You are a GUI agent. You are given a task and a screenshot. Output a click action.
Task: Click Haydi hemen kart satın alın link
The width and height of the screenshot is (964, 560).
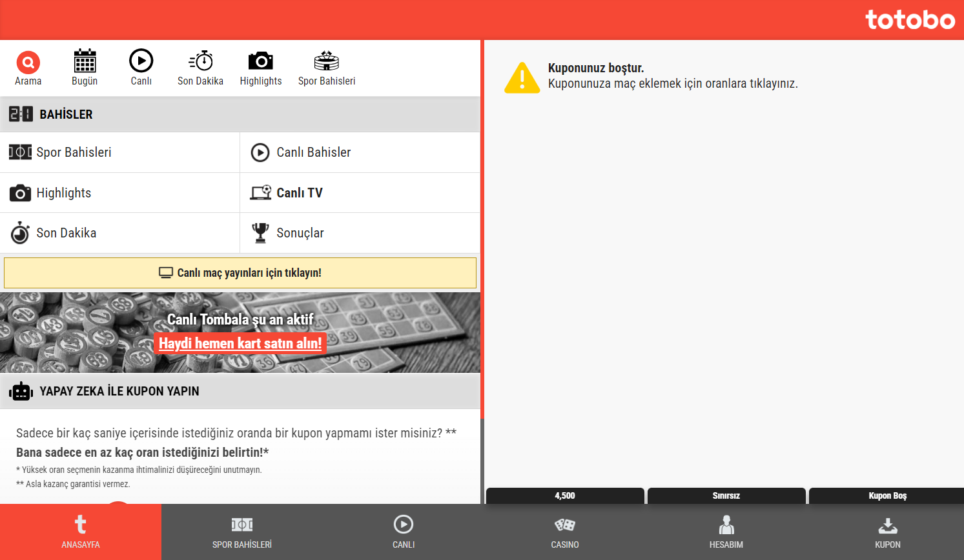pyautogui.click(x=240, y=343)
